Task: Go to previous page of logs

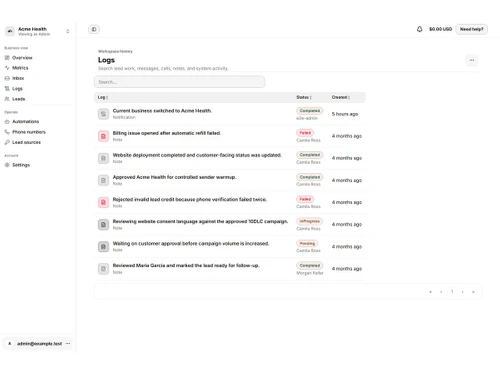Action: tap(441, 292)
